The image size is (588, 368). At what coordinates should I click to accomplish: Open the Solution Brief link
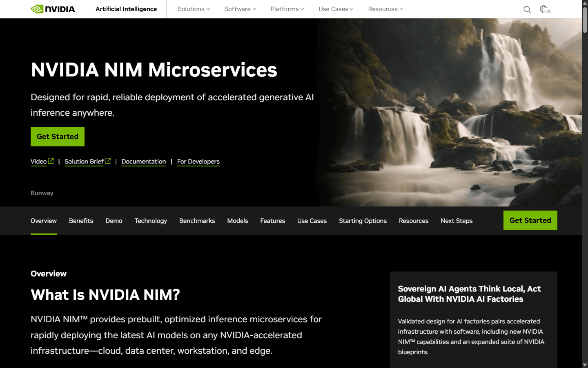(84, 162)
